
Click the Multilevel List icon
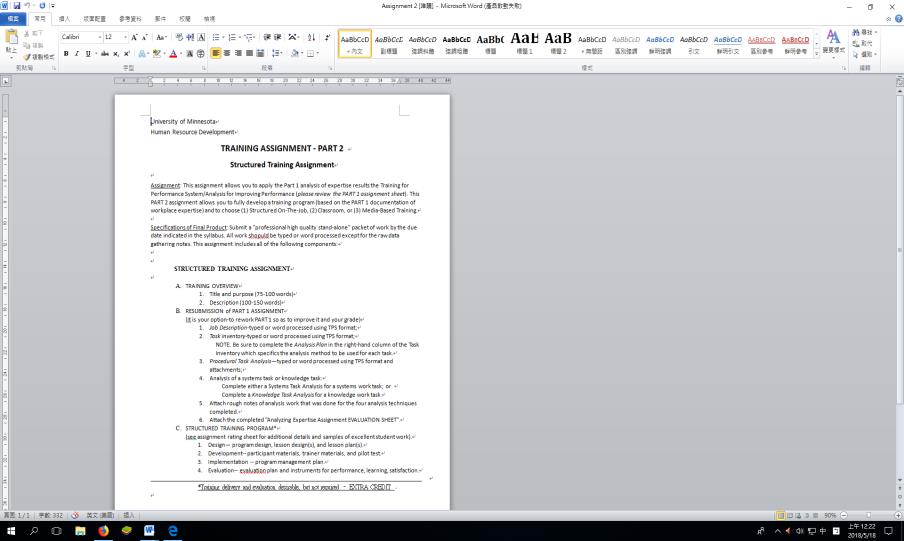pos(248,37)
